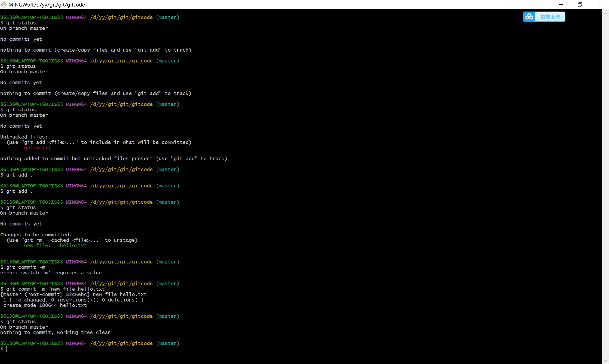The height and width of the screenshot is (364, 609).
Task: Click the 'Changes to be committed:' heading
Action: click(x=36, y=235)
